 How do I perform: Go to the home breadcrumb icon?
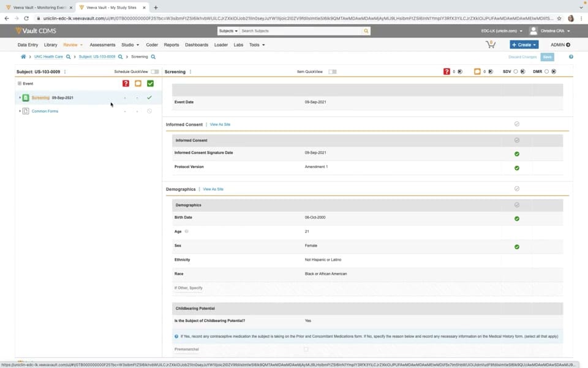click(23, 56)
